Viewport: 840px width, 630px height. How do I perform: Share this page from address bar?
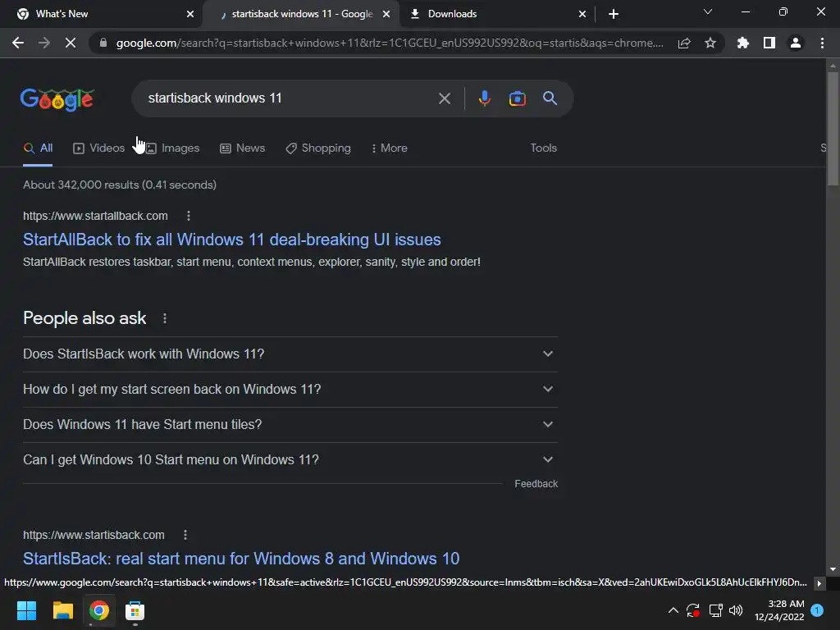click(x=684, y=43)
